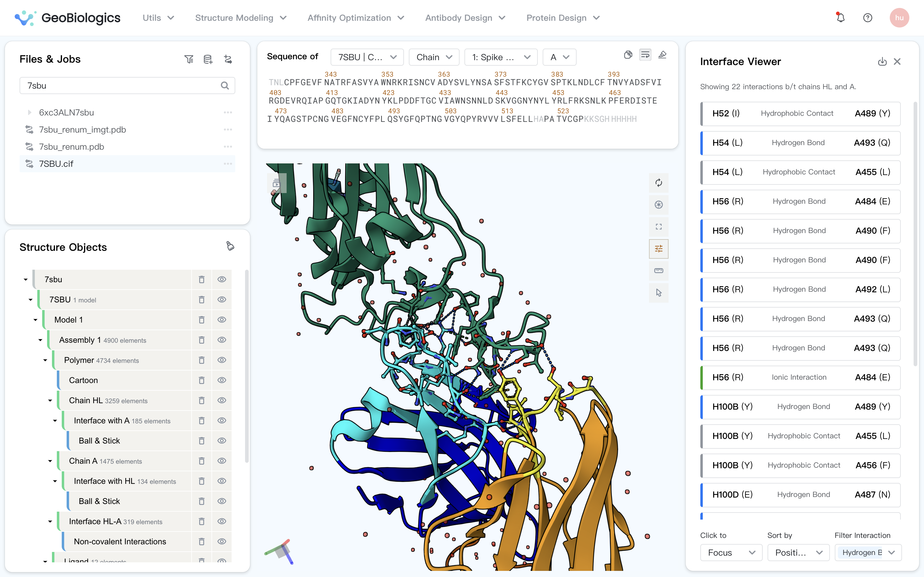The height and width of the screenshot is (577, 924).
Task: Click the fullscreen expand icon in viewer
Action: tap(659, 227)
